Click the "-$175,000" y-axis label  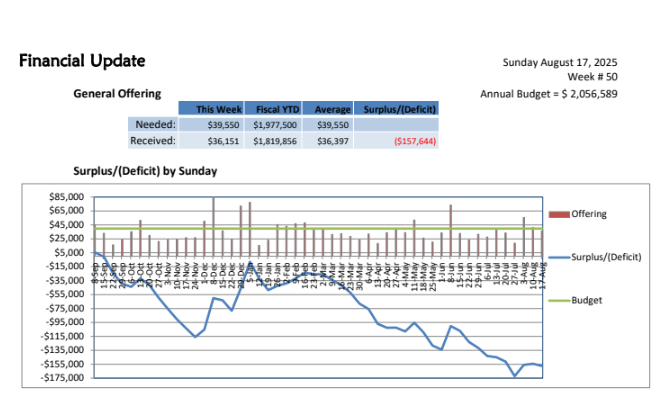[62, 378]
